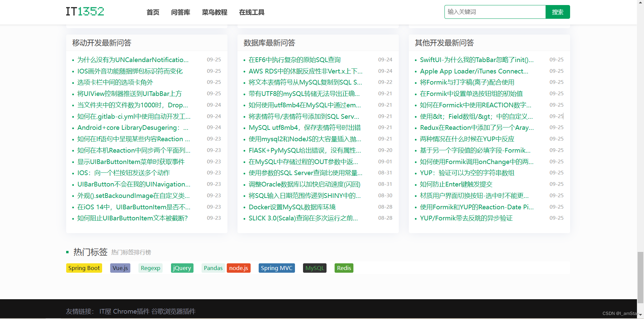
Task: Click the 移动开发最新问答 section heading
Action: pos(102,43)
